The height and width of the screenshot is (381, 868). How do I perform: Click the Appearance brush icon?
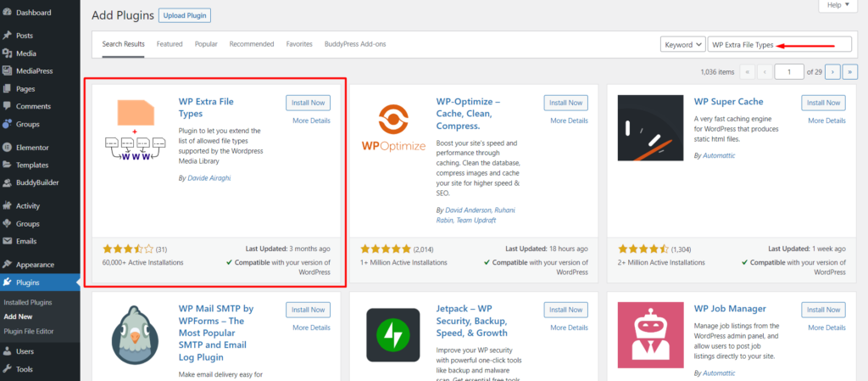coord(8,265)
